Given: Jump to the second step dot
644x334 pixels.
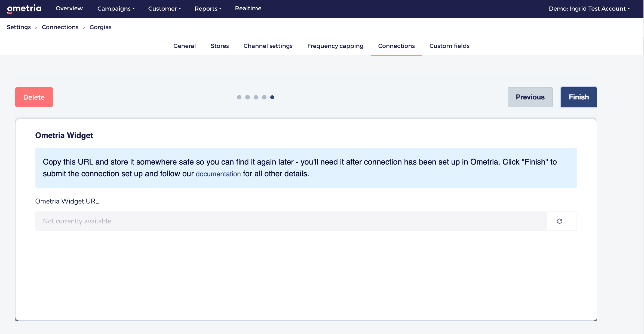Looking at the screenshot, I should click(247, 97).
